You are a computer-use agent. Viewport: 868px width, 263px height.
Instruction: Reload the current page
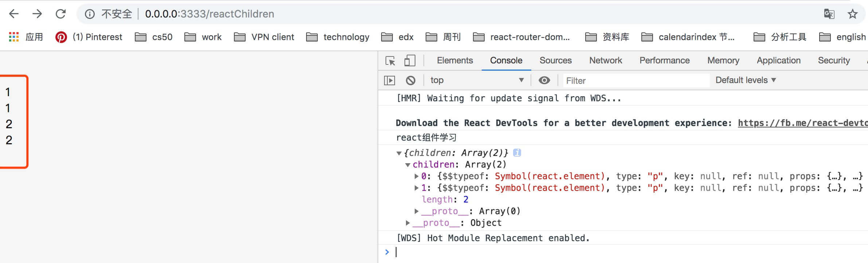[x=60, y=14]
